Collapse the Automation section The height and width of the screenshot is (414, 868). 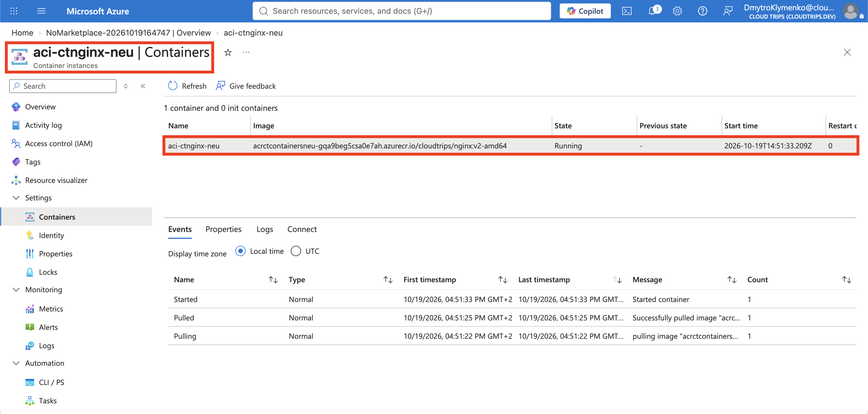[16, 363]
